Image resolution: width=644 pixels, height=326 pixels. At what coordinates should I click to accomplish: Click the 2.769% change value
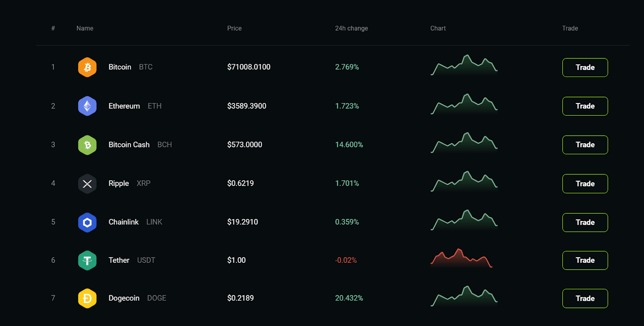coord(347,67)
